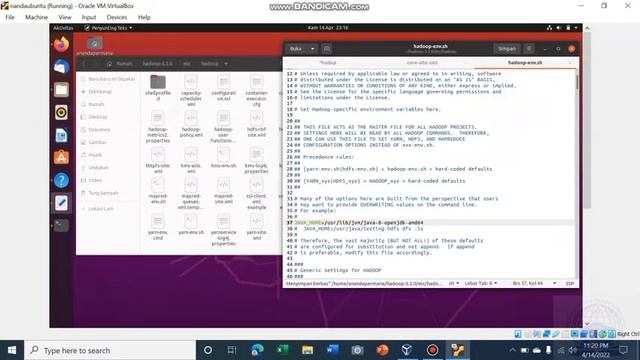The height and width of the screenshot is (360, 640).
Task: Click the Simpan save button
Action: tap(507, 49)
